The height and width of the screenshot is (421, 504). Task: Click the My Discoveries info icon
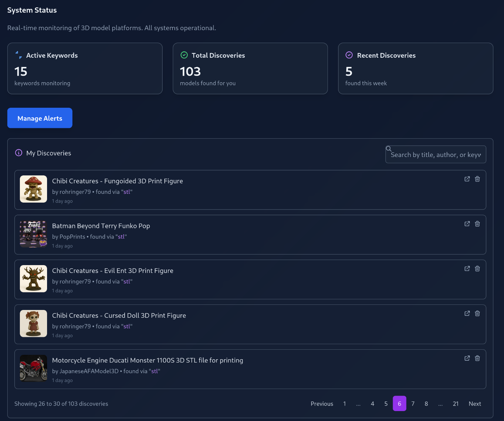[18, 153]
